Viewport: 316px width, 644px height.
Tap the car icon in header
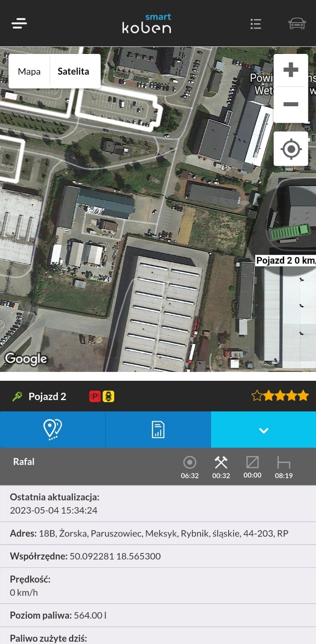[297, 24]
